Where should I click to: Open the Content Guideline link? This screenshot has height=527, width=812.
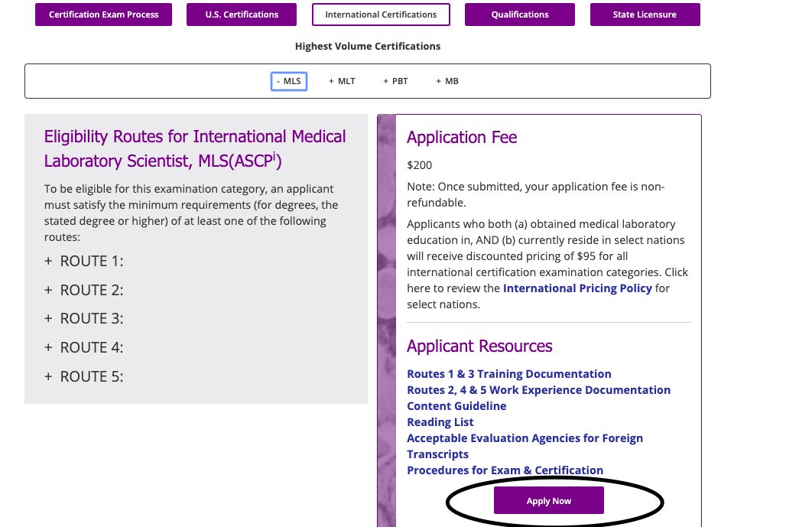[x=456, y=406]
